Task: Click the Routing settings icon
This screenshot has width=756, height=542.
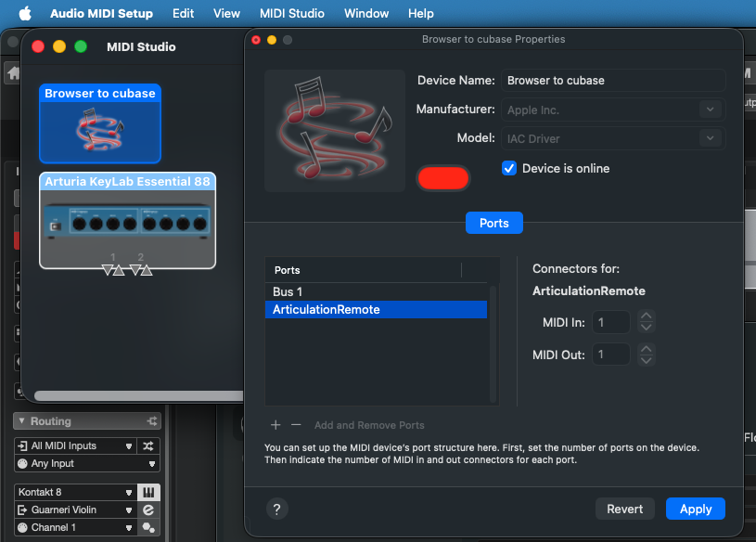Action: point(152,421)
